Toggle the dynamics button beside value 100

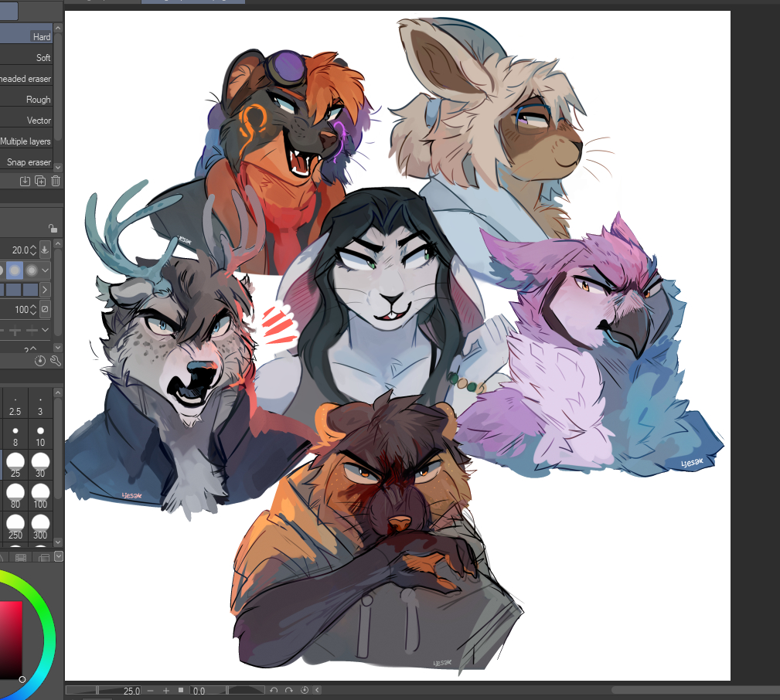45,310
